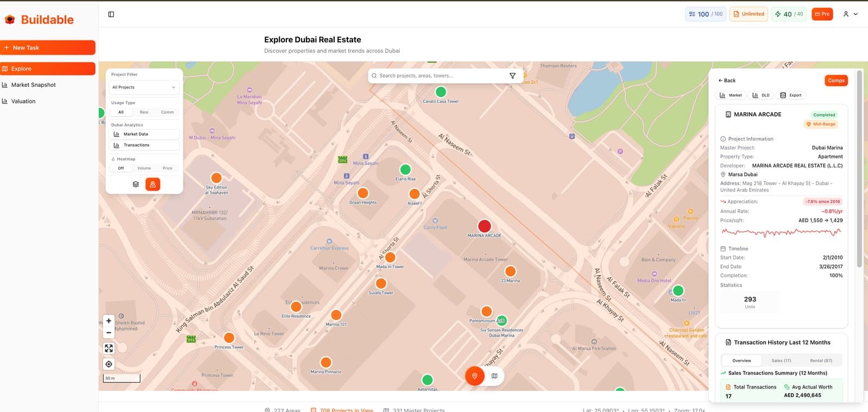This screenshot has width=868, height=412.
Task: Switch to the map book view icon
Action: [x=495, y=376]
